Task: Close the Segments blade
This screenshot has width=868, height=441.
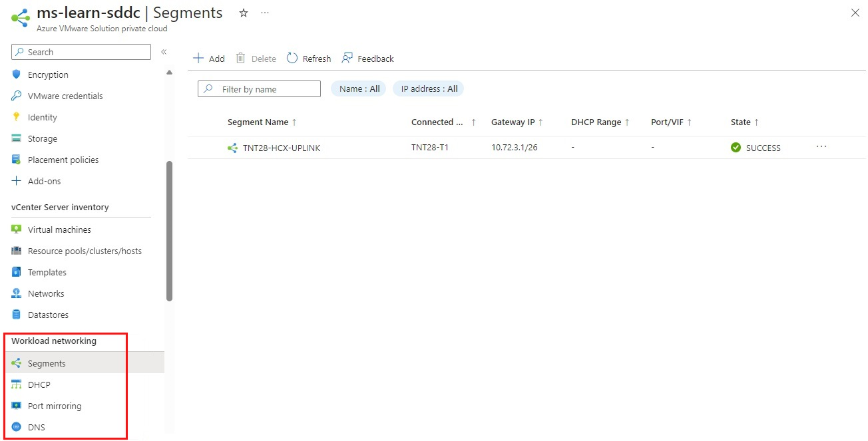Action: point(855,13)
